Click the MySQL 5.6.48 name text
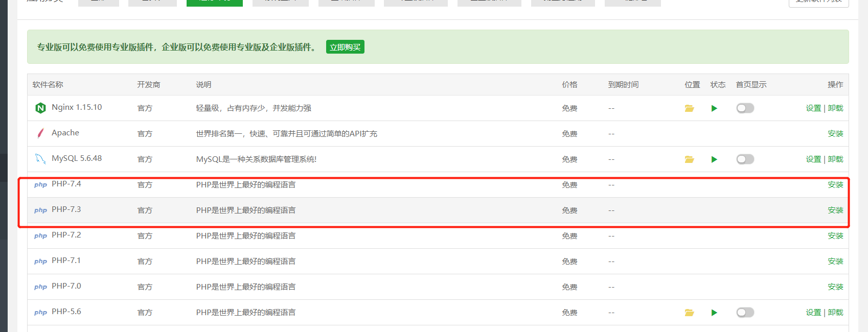The width and height of the screenshot is (868, 332). (77, 158)
